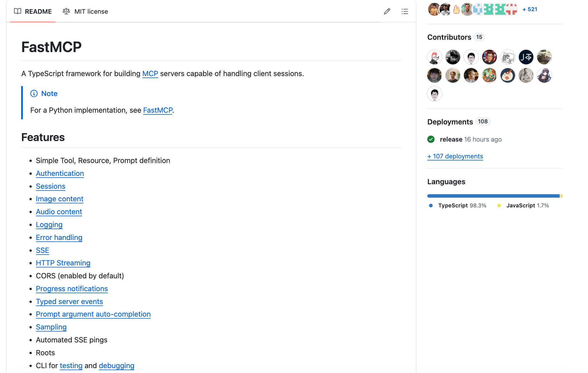The height and width of the screenshot is (373, 588).
Task: Jump to HTTP Streaming section link
Action: tap(63, 263)
